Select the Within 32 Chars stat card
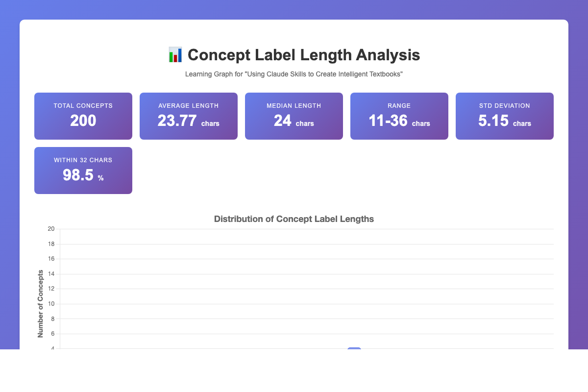 pyautogui.click(x=83, y=171)
